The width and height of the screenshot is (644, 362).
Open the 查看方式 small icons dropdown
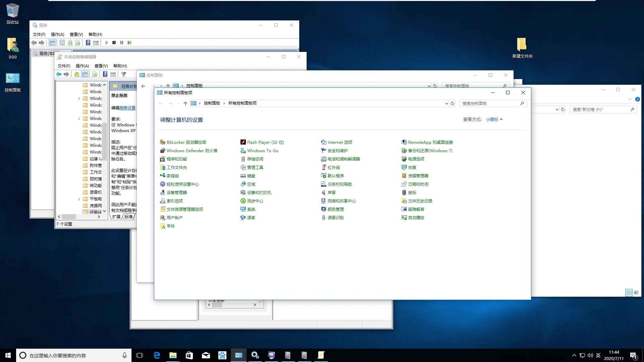click(x=494, y=119)
